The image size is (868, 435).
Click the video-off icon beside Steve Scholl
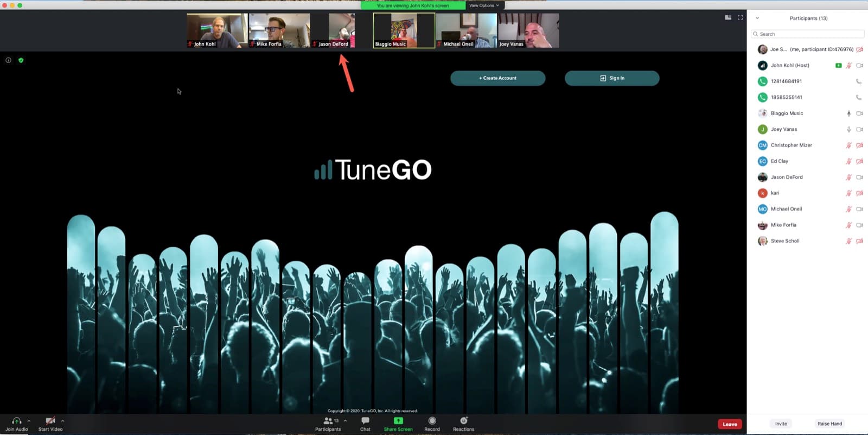(859, 241)
